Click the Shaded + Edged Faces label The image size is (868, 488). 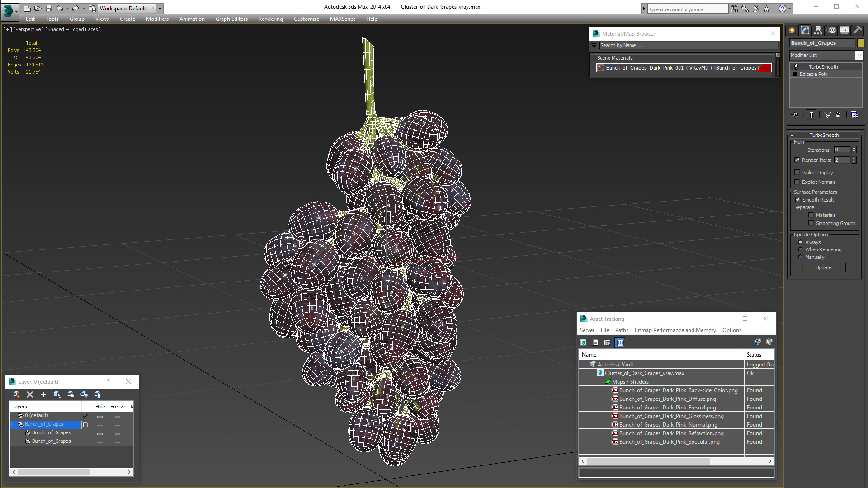click(x=73, y=29)
